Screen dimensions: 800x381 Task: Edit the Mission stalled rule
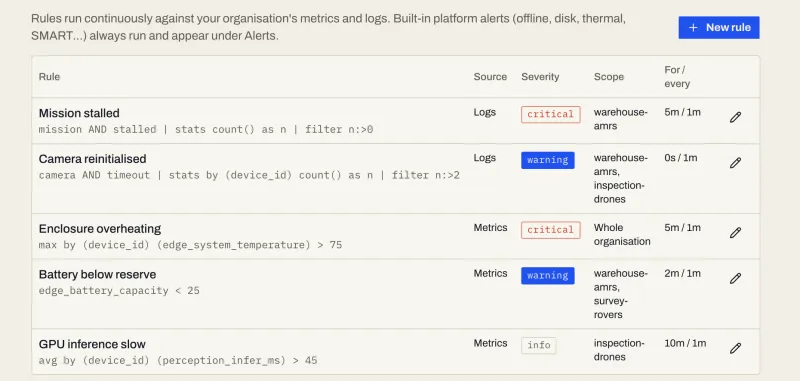[735, 117]
